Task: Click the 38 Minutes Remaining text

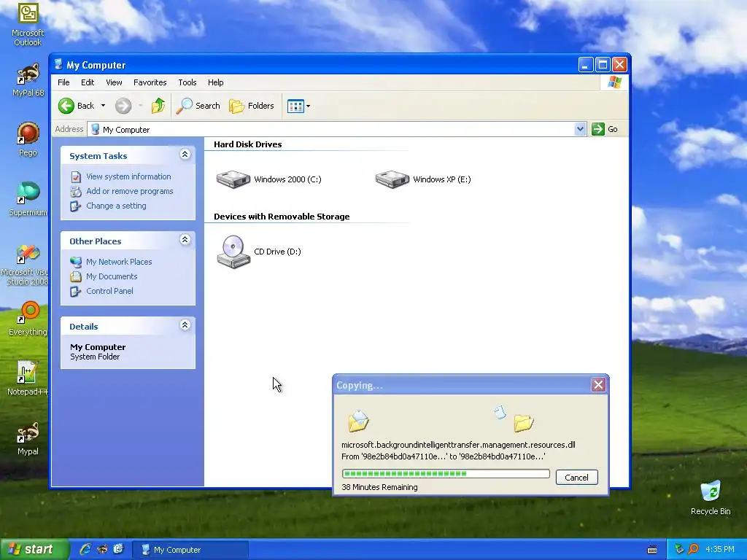Action: click(x=379, y=488)
